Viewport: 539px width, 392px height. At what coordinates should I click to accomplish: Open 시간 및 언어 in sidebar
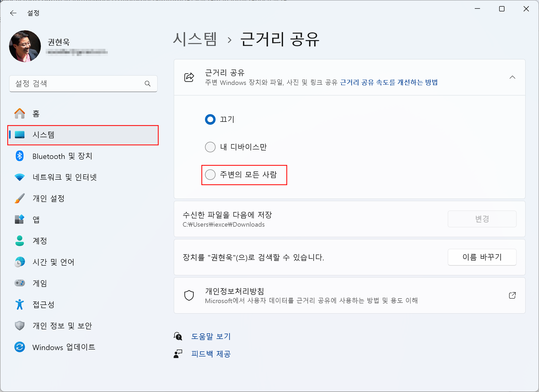pos(53,262)
